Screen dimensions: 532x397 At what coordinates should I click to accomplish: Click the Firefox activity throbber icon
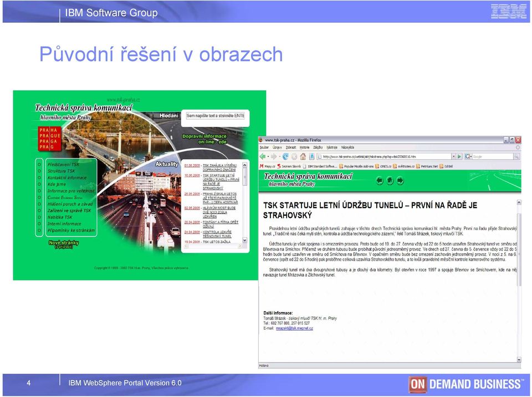point(518,147)
